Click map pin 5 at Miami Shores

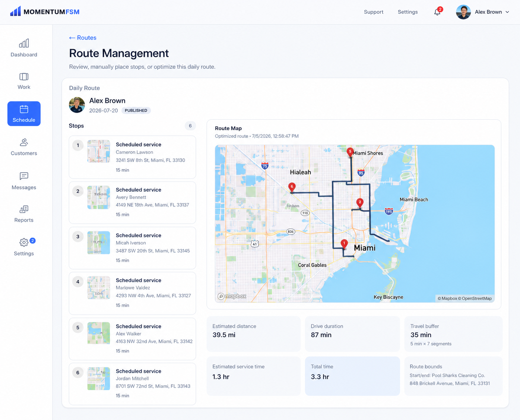[350, 152]
